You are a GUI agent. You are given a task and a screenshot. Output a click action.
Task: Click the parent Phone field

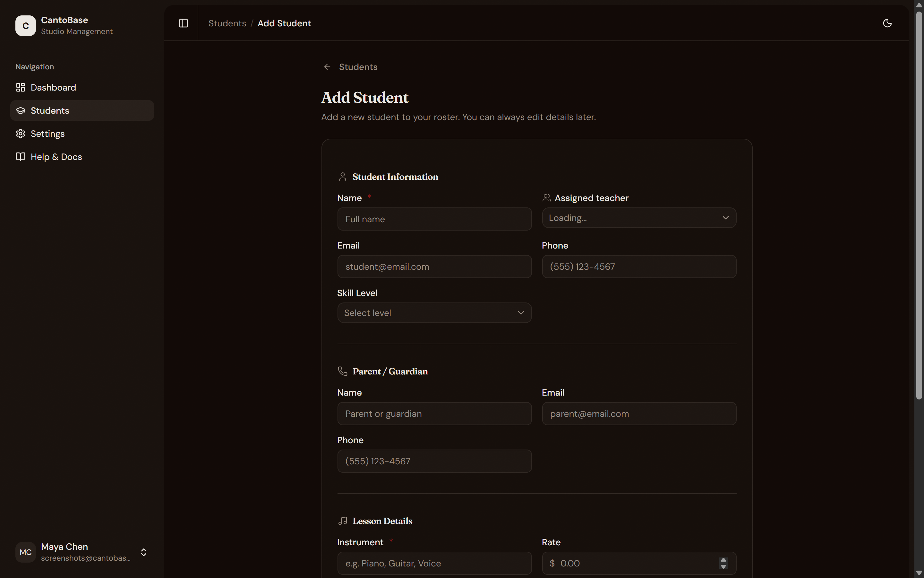(434, 461)
